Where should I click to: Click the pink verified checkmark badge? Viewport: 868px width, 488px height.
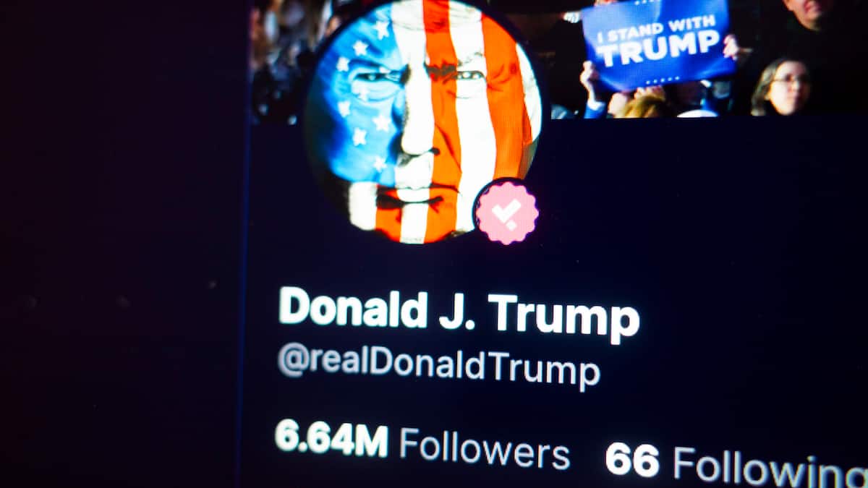[506, 211]
